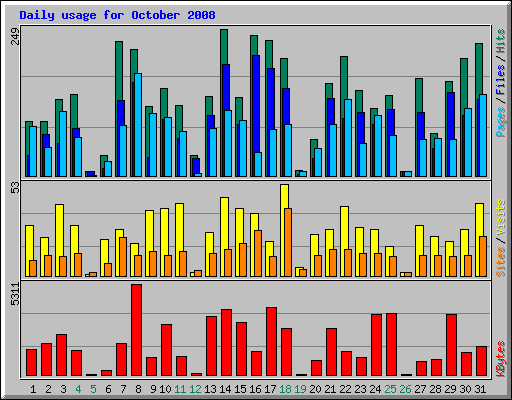Click the cyan Pages legend label
512x400 pixels.
click(501, 122)
